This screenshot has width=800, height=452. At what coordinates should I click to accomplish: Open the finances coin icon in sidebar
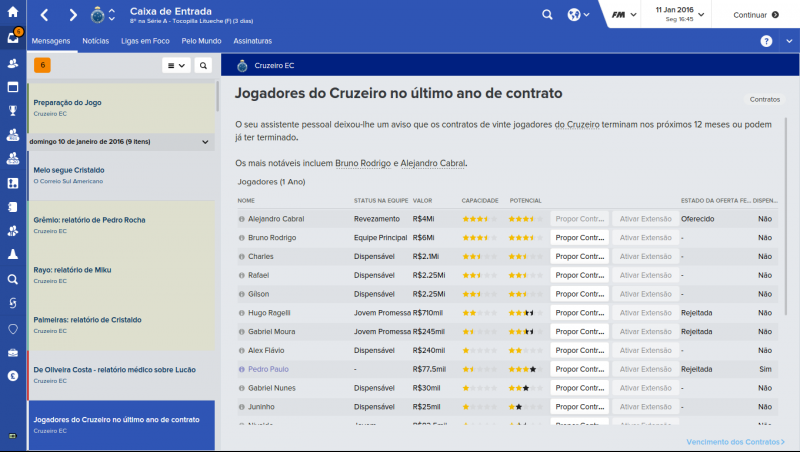[x=13, y=376]
